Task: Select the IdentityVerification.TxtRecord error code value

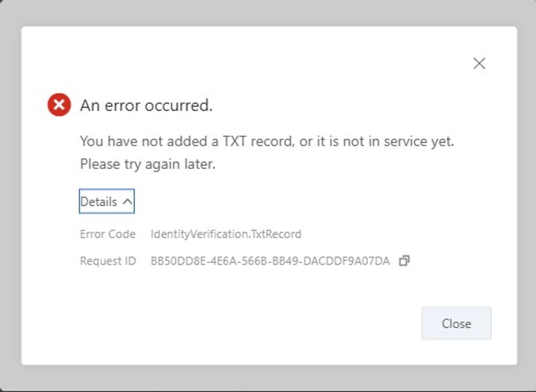Action: coord(226,234)
